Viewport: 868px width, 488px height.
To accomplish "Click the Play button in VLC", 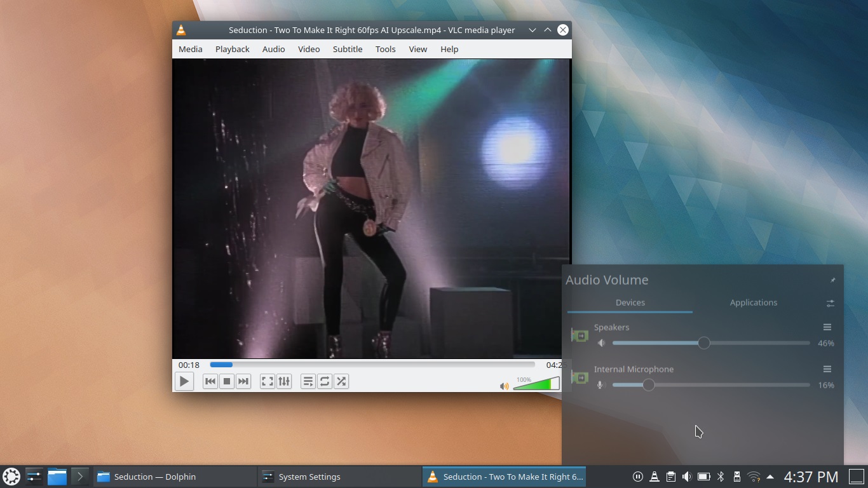I will (184, 381).
